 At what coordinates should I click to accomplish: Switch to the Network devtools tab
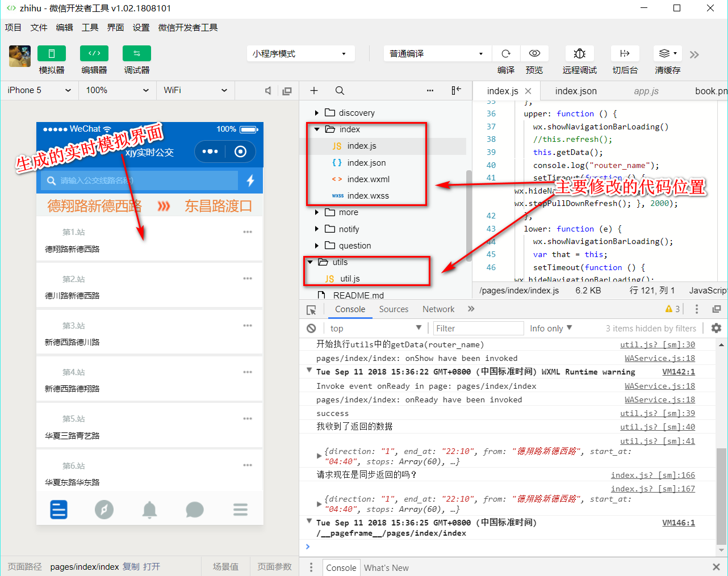(438, 309)
